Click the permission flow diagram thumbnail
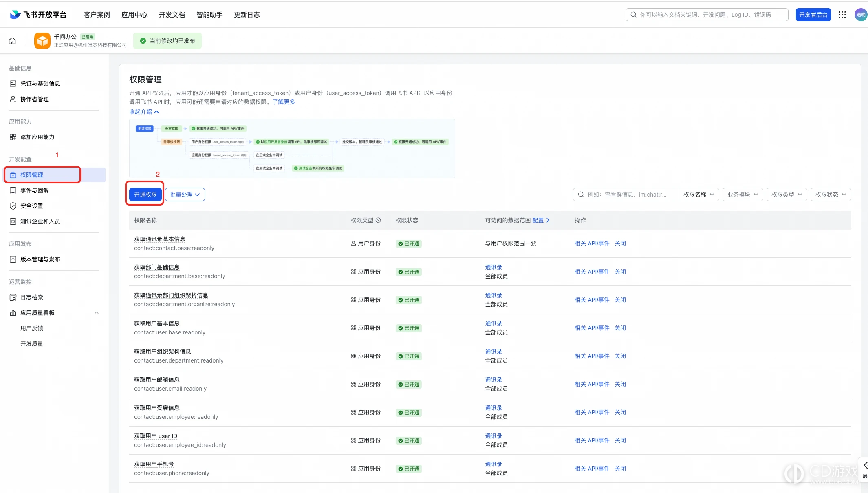 coord(292,148)
